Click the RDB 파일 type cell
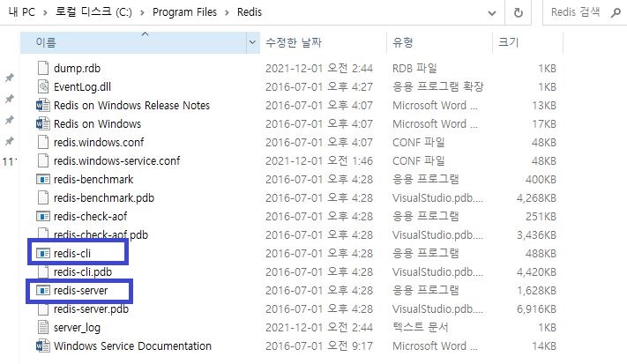 414,69
